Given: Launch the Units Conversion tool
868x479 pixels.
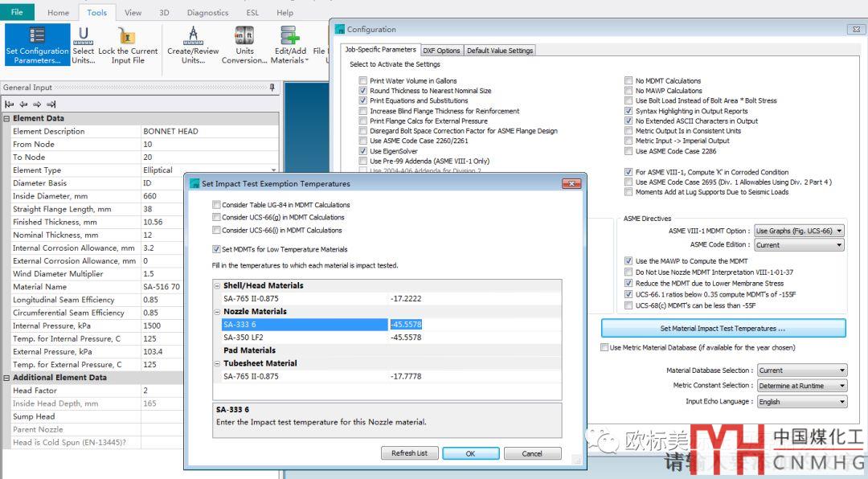Looking at the screenshot, I should pyautogui.click(x=244, y=45).
